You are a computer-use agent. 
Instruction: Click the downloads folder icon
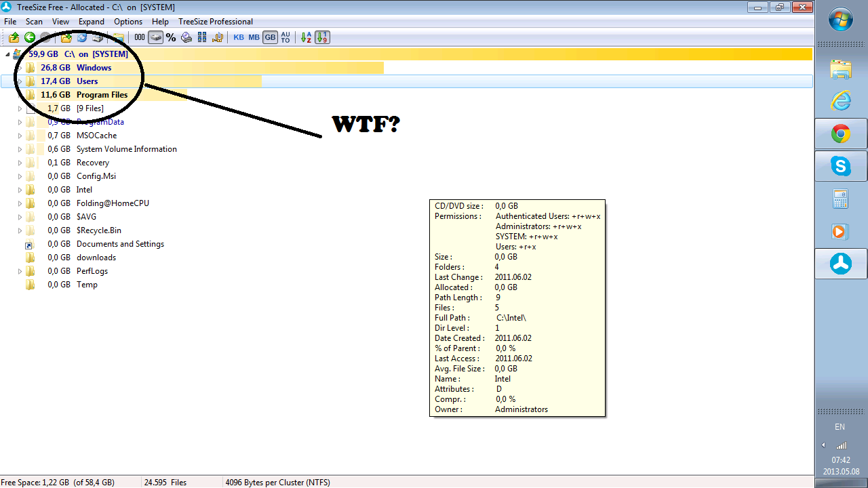[x=30, y=258]
